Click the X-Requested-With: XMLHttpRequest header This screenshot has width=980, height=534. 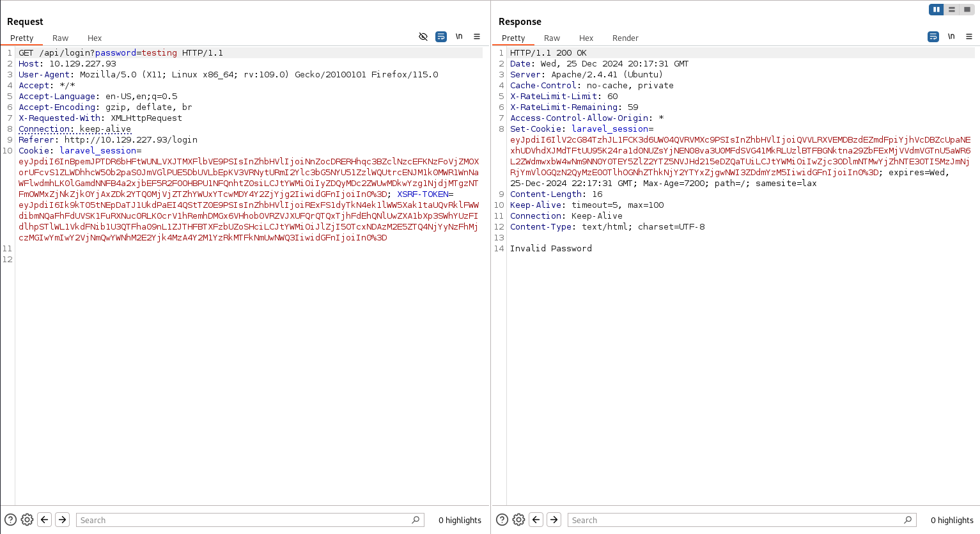tap(100, 118)
